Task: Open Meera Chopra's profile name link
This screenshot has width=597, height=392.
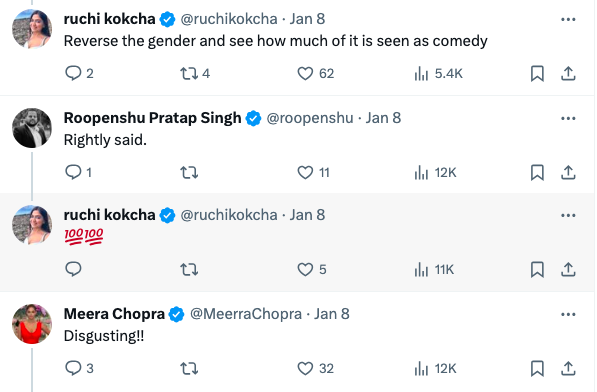Action: click(x=114, y=314)
